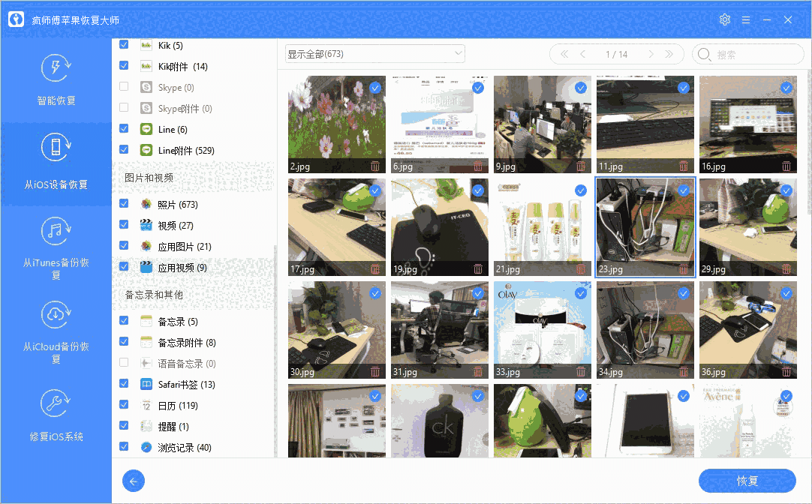Delete 23.jpg using its trash icon

tap(683, 268)
